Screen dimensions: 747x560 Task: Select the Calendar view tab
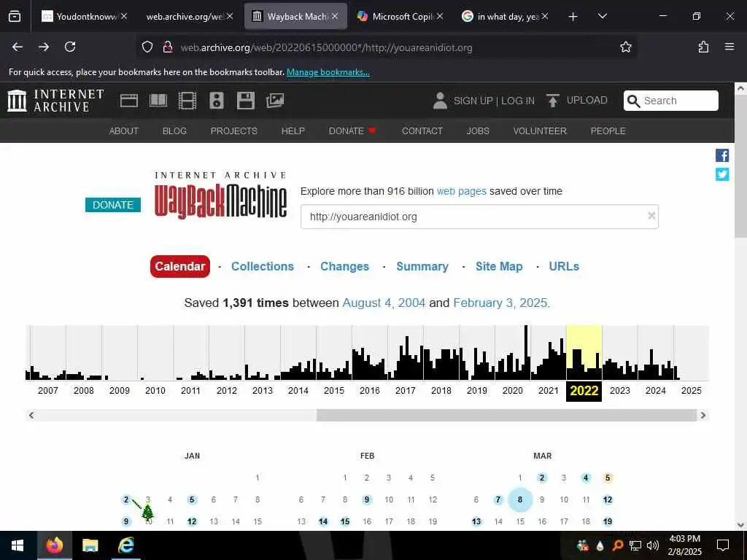(180, 266)
